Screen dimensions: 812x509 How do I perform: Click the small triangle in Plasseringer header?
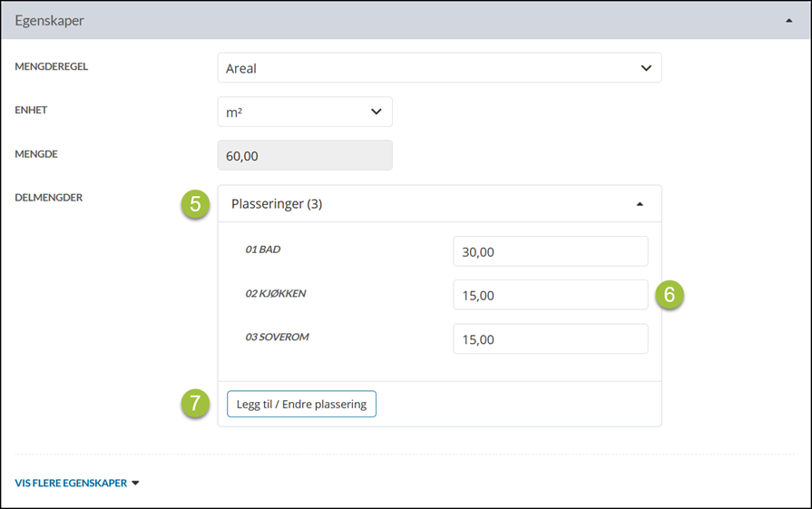tap(640, 204)
